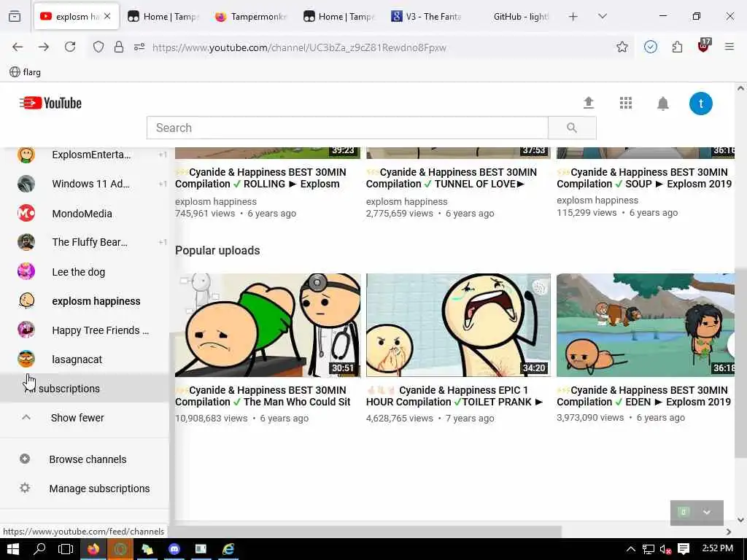The image size is (747, 560).
Task: Open a new browser tab
Action: tap(573, 16)
